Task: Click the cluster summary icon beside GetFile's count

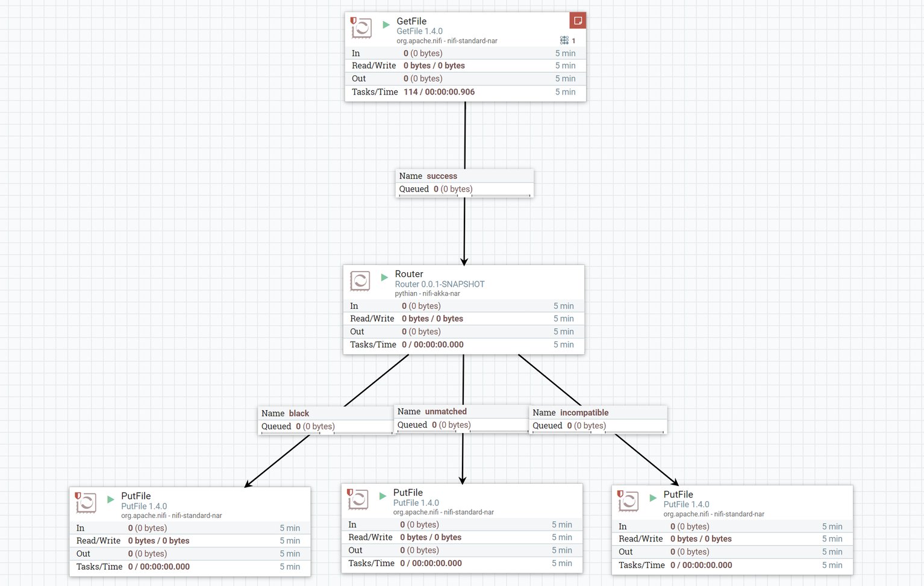Action: 565,40
